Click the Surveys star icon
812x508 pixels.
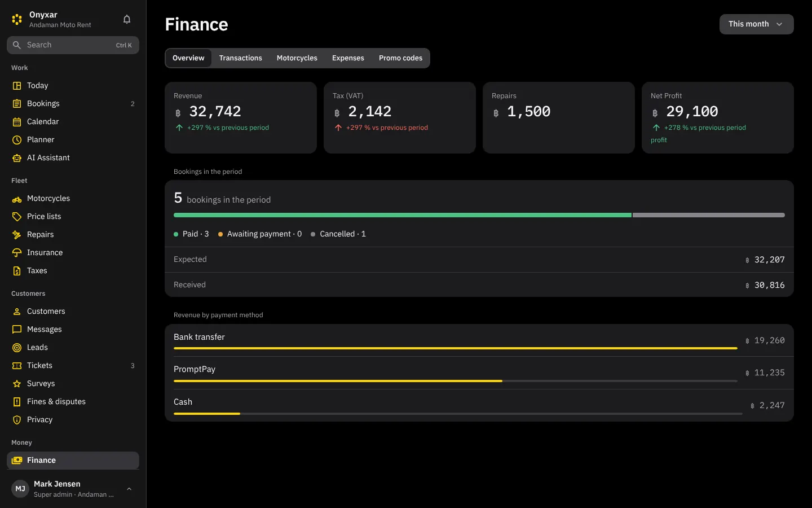click(x=17, y=384)
